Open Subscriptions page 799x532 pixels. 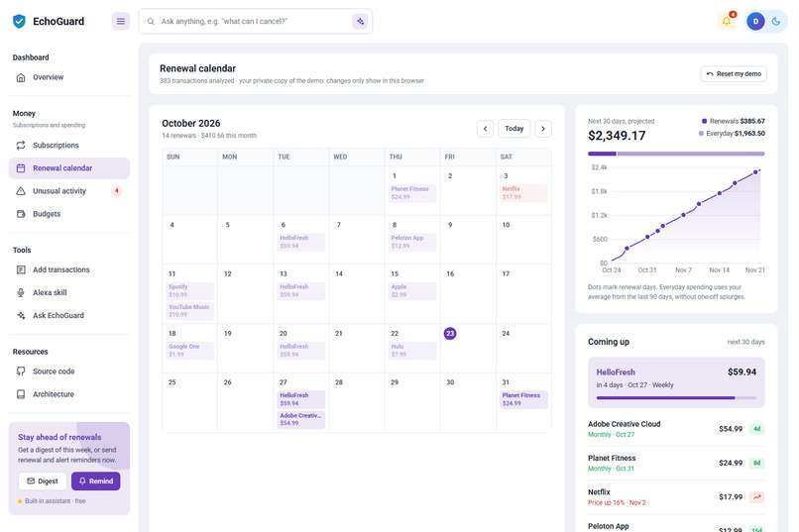69,145
